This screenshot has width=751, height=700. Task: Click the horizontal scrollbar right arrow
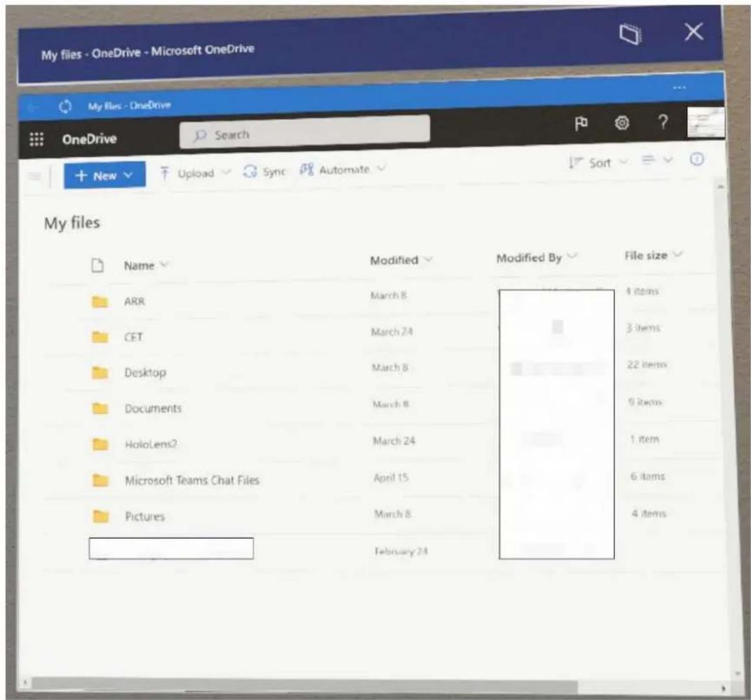click(x=723, y=688)
